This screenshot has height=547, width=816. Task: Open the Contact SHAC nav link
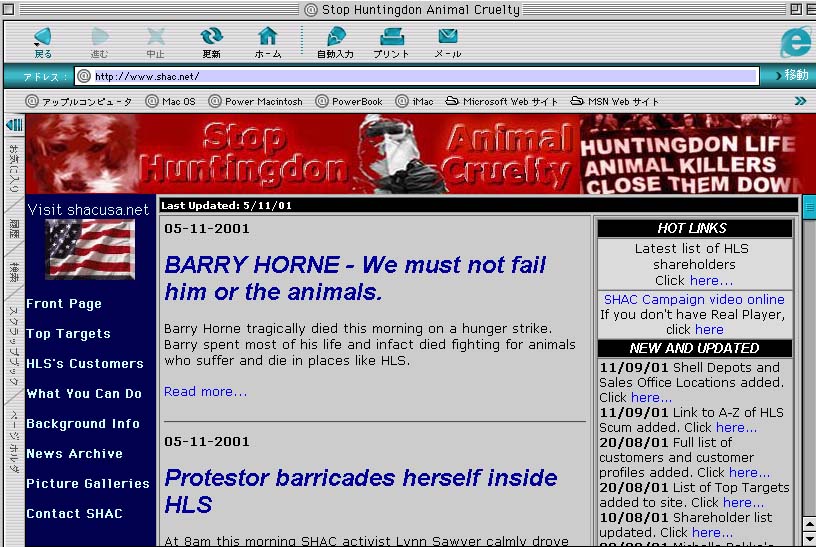coord(74,514)
